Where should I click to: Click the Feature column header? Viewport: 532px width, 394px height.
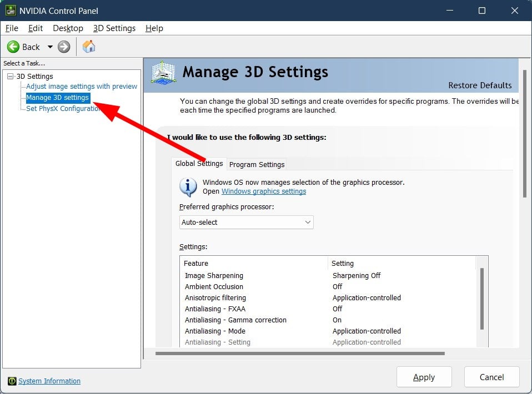[x=253, y=264]
